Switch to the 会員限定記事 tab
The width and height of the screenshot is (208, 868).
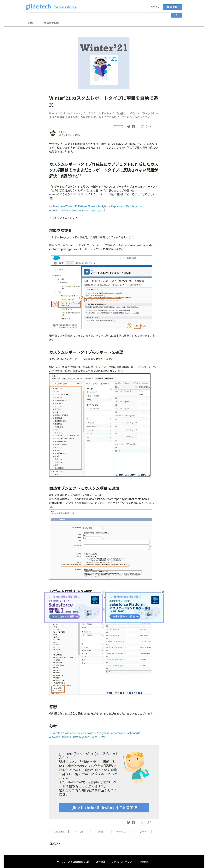pos(52,23)
